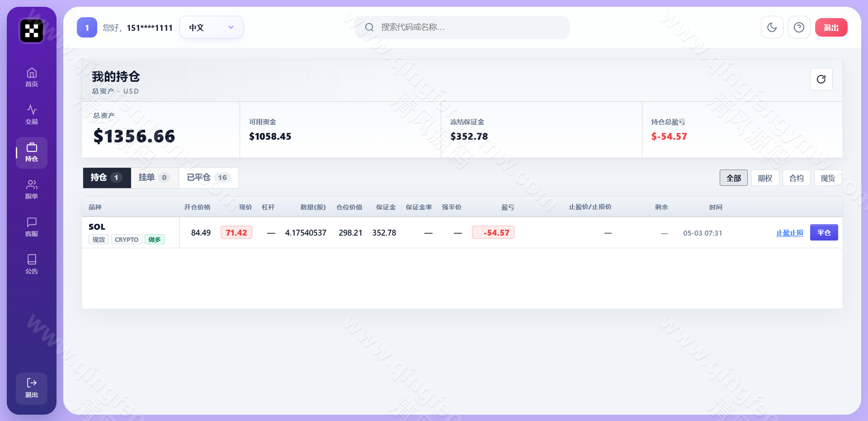Click the 盈亏 column header

pos(508,207)
